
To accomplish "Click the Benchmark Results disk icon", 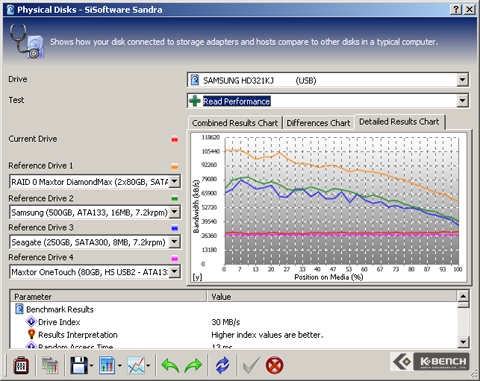I will [x=19, y=309].
